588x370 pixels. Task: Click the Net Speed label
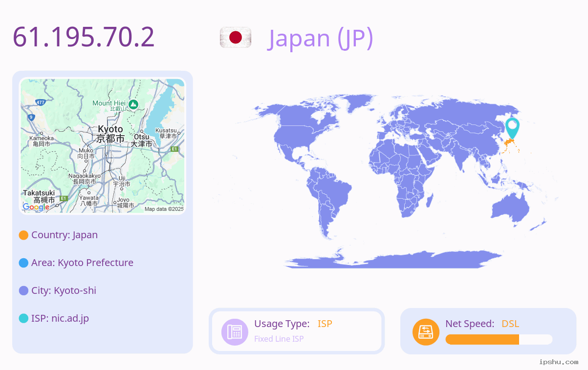[470, 324]
